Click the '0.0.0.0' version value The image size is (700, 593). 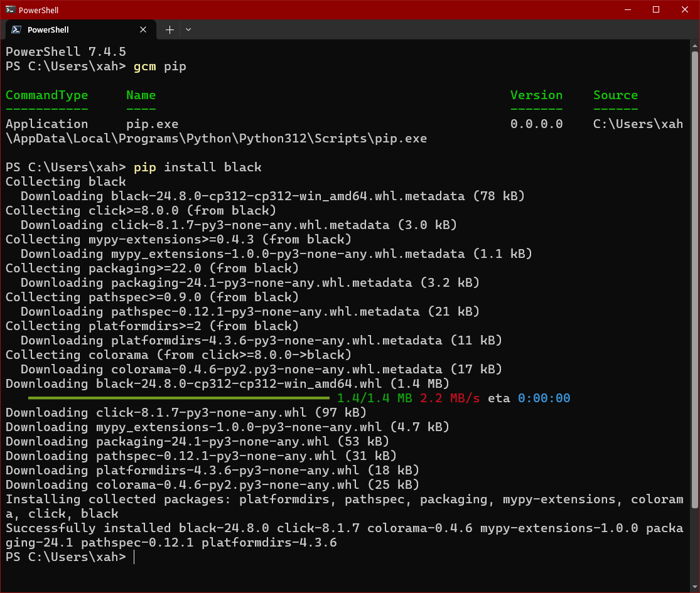point(536,124)
